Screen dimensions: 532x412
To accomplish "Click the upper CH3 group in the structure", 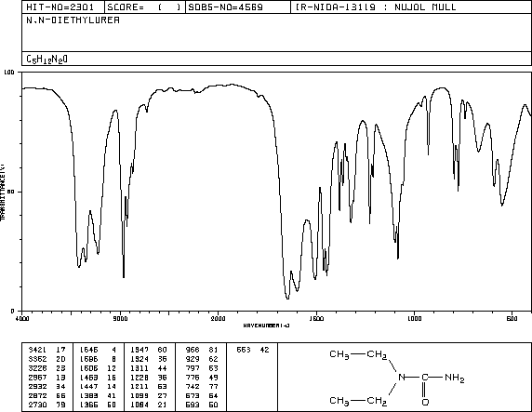I will (339, 355).
